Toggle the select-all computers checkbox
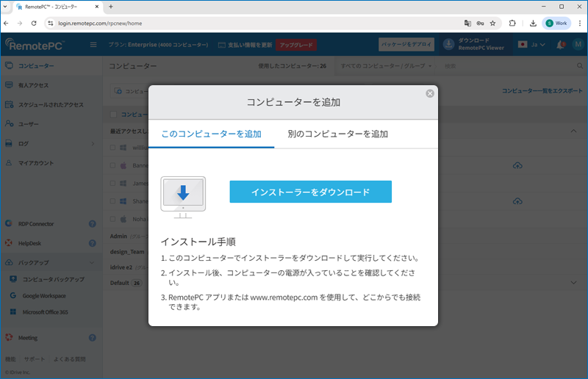This screenshot has height=379, width=588. (x=113, y=115)
